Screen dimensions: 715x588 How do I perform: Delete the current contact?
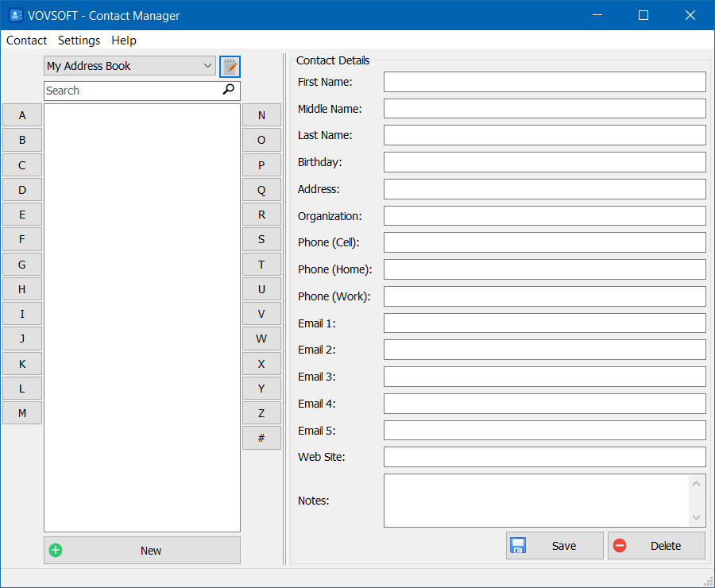(656, 546)
